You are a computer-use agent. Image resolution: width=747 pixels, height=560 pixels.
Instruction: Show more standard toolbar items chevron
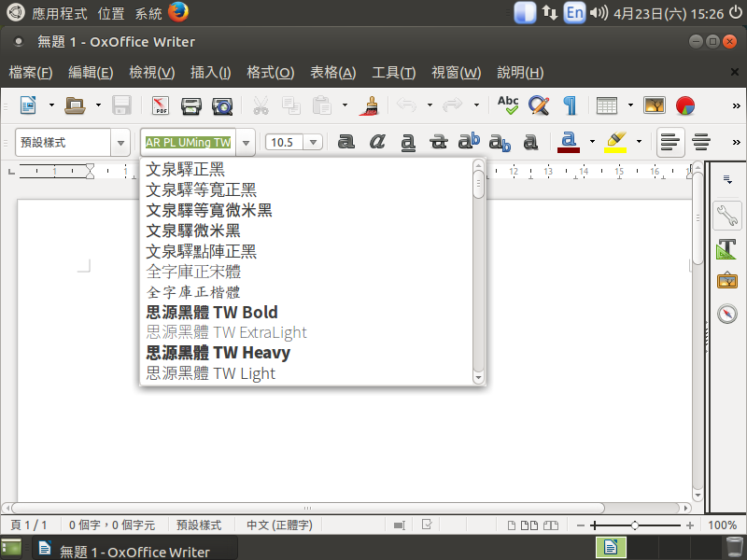(x=736, y=105)
